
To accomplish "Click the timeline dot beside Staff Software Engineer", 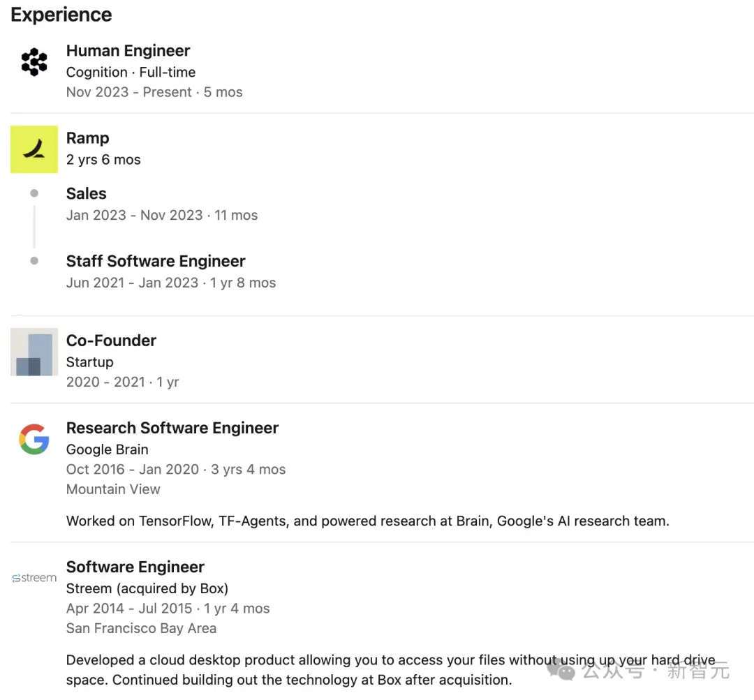I will tap(34, 261).
